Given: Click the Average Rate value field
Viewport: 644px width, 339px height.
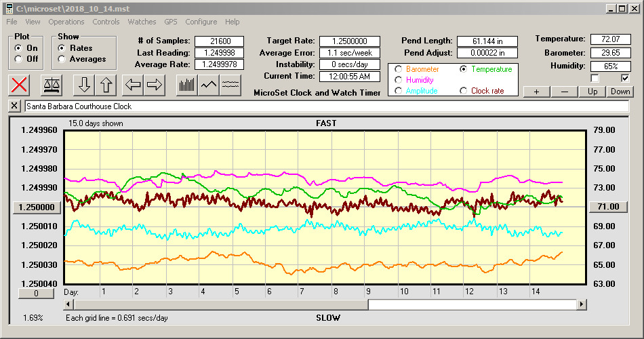Looking at the screenshot, I should click(x=220, y=64).
